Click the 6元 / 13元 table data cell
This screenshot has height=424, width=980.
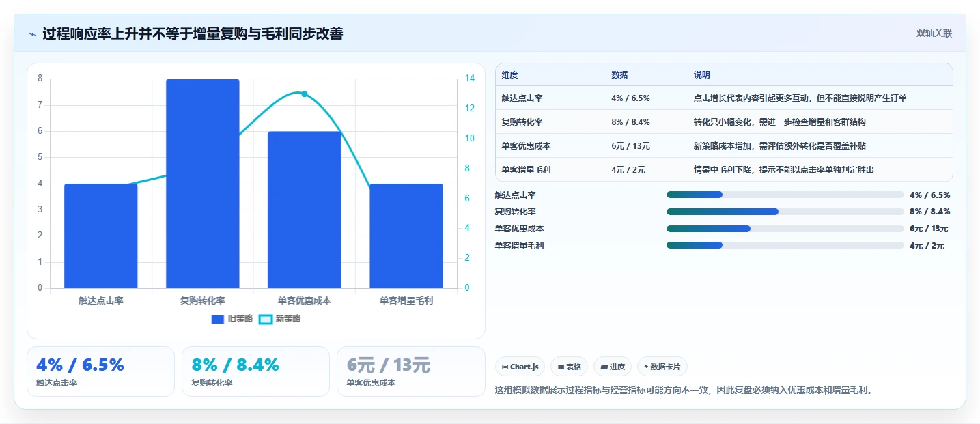(630, 146)
